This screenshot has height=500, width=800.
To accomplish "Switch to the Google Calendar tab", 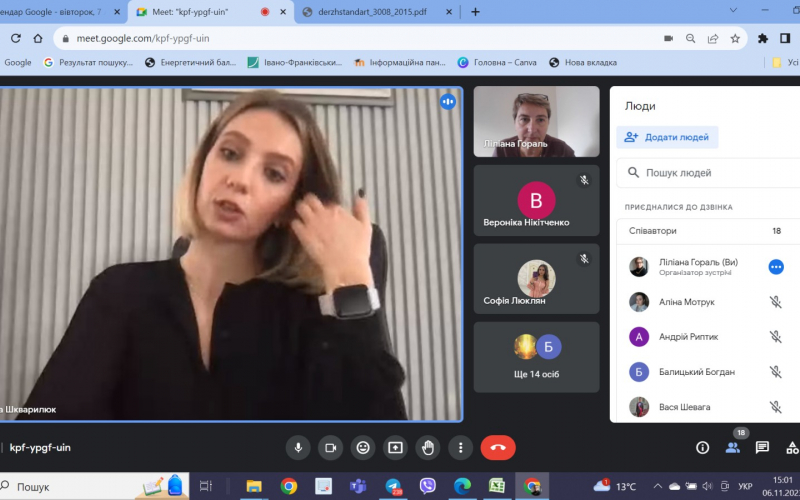I will click(59, 12).
